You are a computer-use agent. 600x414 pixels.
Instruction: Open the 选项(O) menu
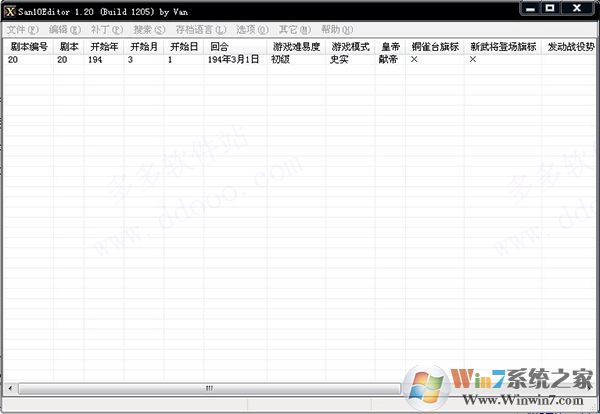tap(252, 29)
